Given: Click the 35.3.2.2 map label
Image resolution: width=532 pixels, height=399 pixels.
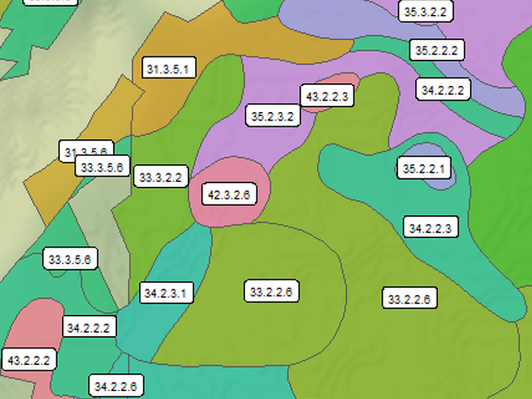Looking at the screenshot, I should (x=425, y=12).
